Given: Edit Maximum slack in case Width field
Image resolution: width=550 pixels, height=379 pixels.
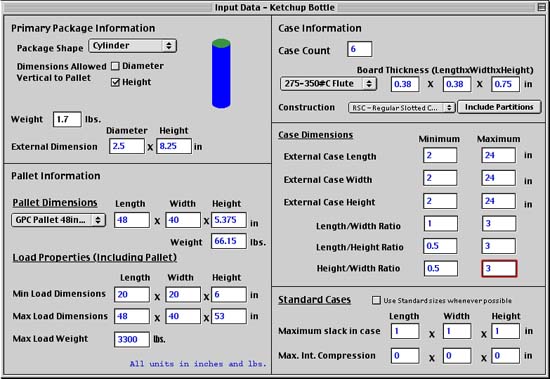Looking at the screenshot, I should pyautogui.click(x=457, y=331).
